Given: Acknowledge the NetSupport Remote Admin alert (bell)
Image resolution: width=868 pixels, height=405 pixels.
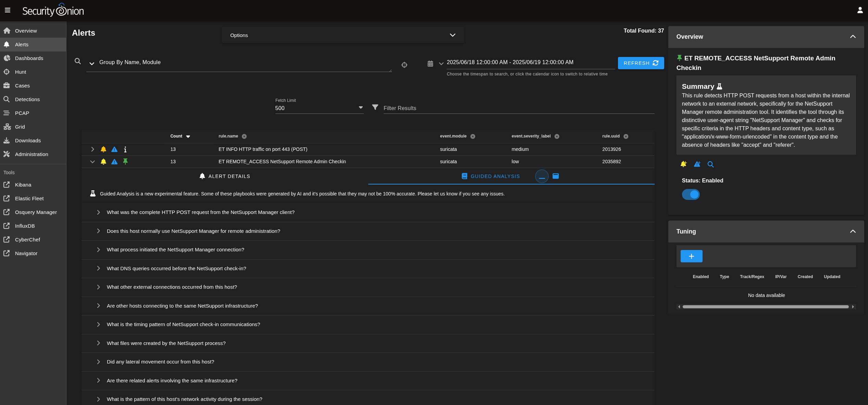Looking at the screenshot, I should click(103, 162).
